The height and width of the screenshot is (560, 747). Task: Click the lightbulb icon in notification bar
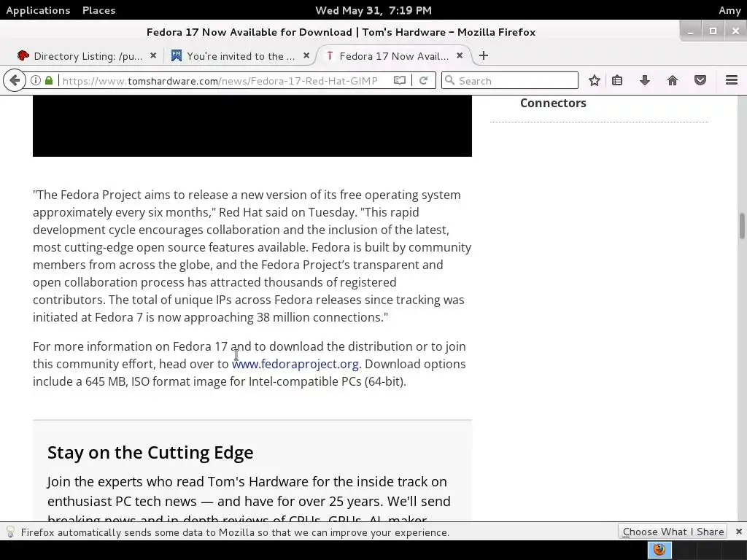click(x=10, y=532)
